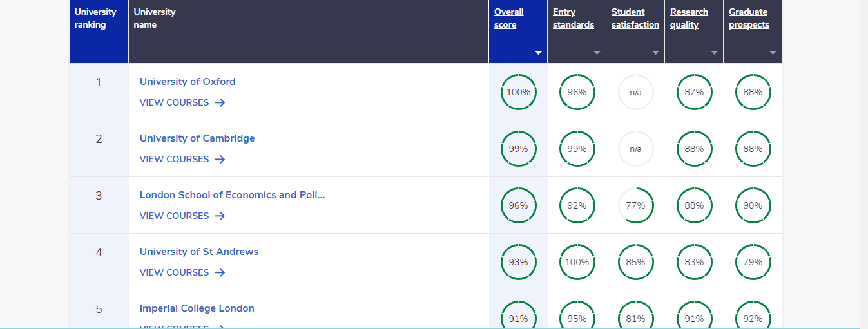Click sort arrow under Overall score

[538, 53]
